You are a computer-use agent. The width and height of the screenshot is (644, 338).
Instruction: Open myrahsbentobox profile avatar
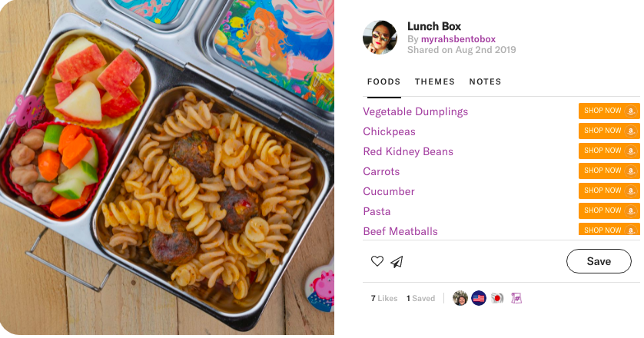[x=380, y=38]
